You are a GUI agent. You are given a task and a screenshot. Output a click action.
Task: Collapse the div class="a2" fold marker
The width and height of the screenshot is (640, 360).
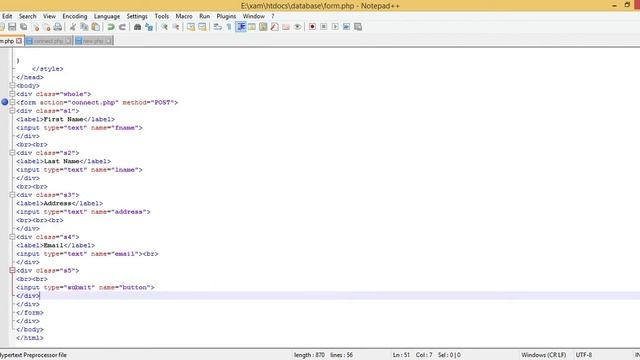click(12, 153)
